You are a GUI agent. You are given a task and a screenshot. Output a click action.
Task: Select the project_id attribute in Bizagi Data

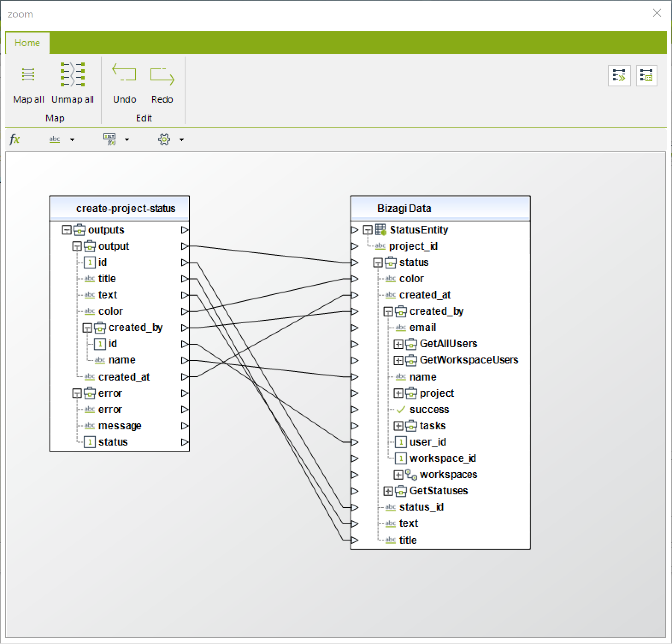pos(413,246)
